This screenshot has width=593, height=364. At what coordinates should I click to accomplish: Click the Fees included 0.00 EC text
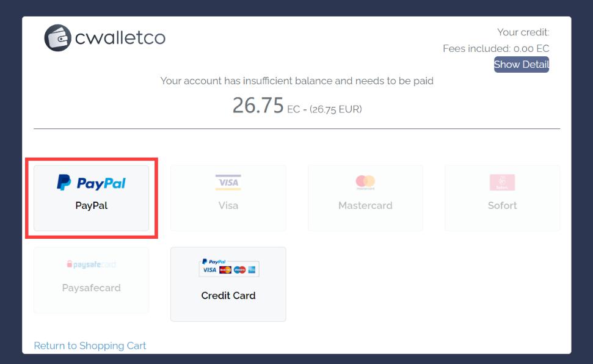coord(496,48)
